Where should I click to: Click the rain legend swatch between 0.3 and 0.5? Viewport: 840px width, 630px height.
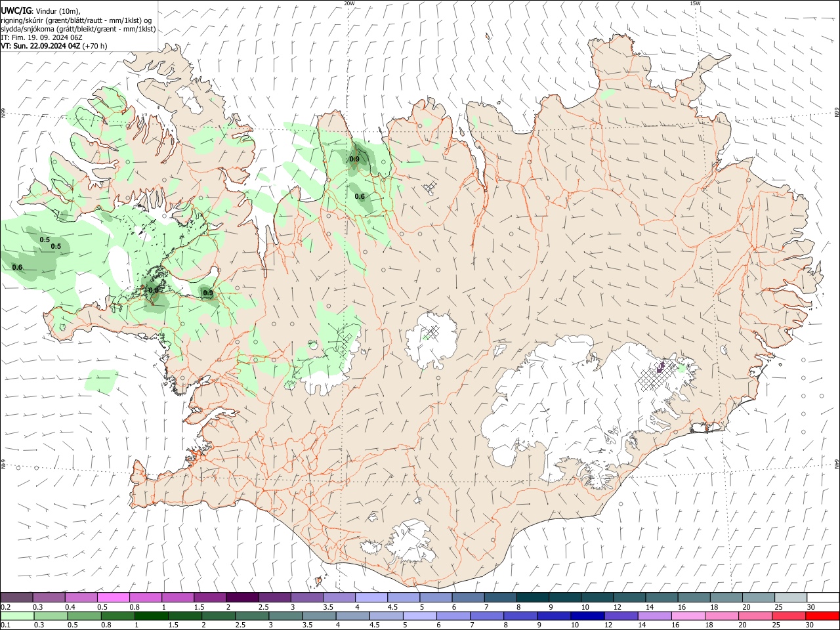click(x=51, y=616)
